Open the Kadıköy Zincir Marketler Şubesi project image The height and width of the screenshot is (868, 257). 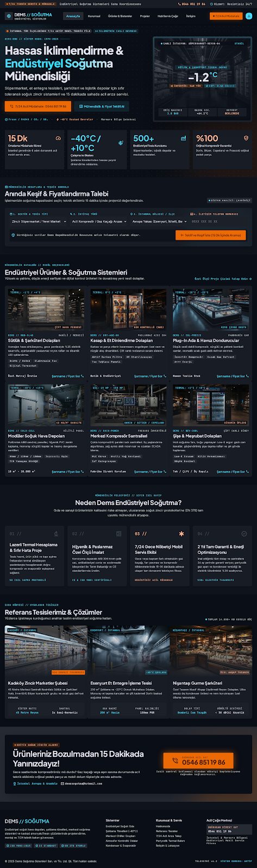tap(46, 651)
